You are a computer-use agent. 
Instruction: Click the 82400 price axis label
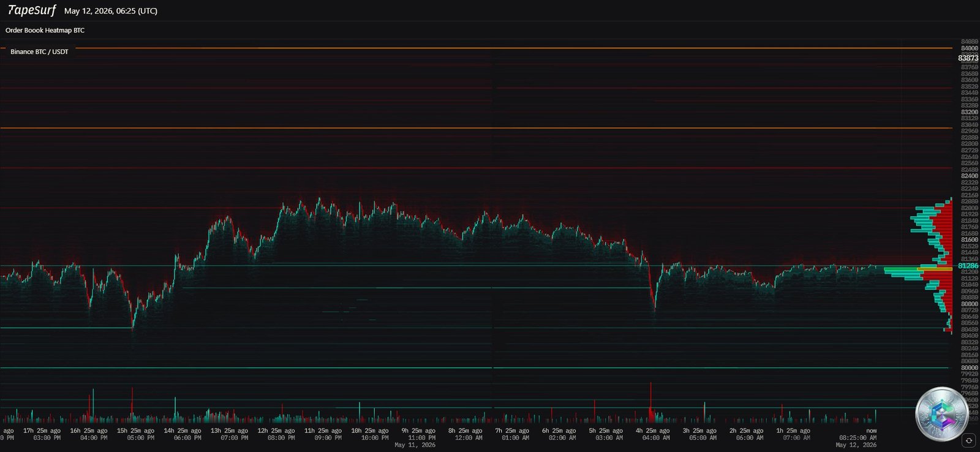[970, 176]
